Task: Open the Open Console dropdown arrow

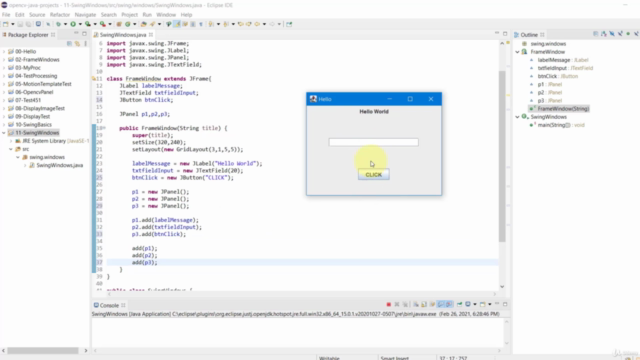Action: [x=489, y=304]
